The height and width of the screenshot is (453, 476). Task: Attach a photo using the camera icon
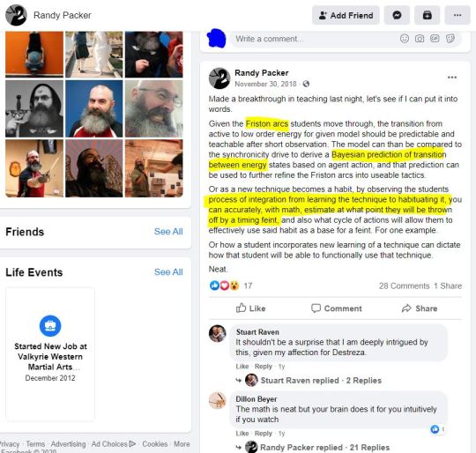420,39
